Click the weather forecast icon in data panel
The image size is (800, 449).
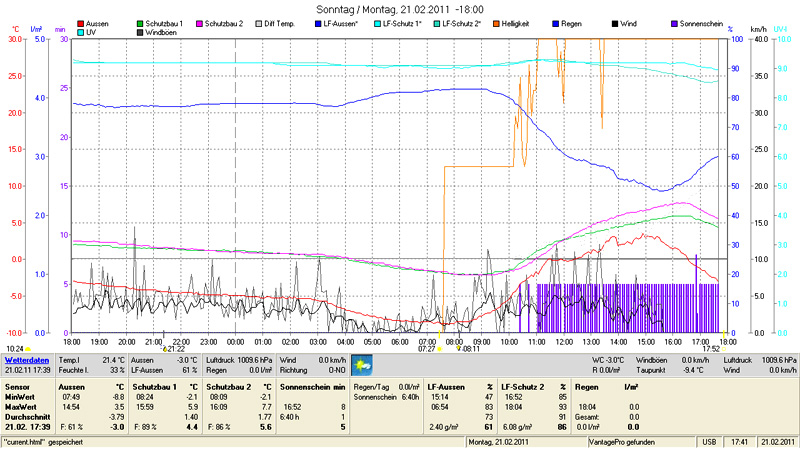point(360,362)
